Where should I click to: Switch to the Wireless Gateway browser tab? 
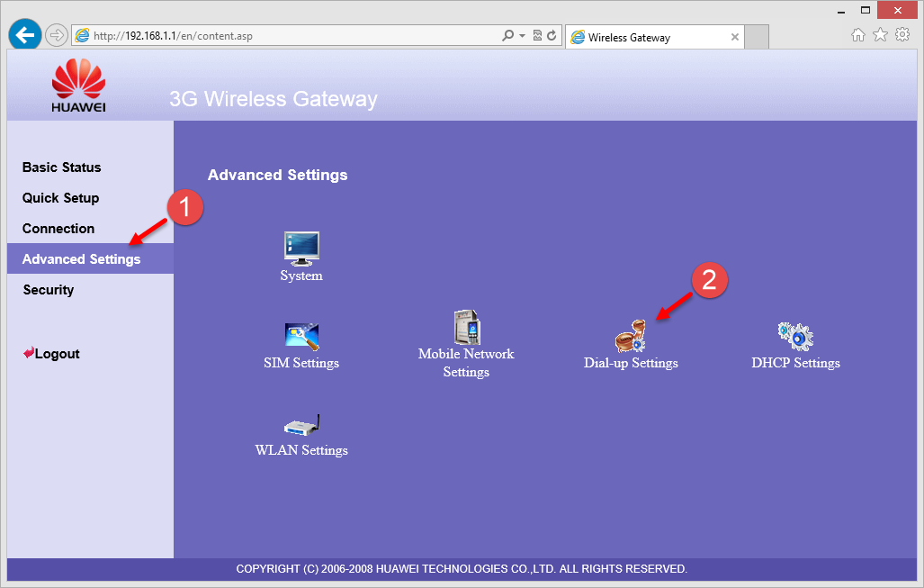point(654,37)
